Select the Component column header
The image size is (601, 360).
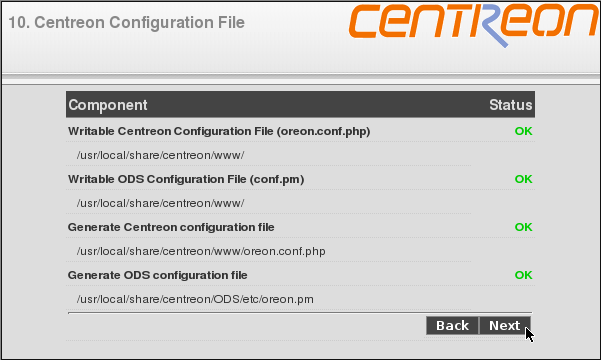click(108, 105)
